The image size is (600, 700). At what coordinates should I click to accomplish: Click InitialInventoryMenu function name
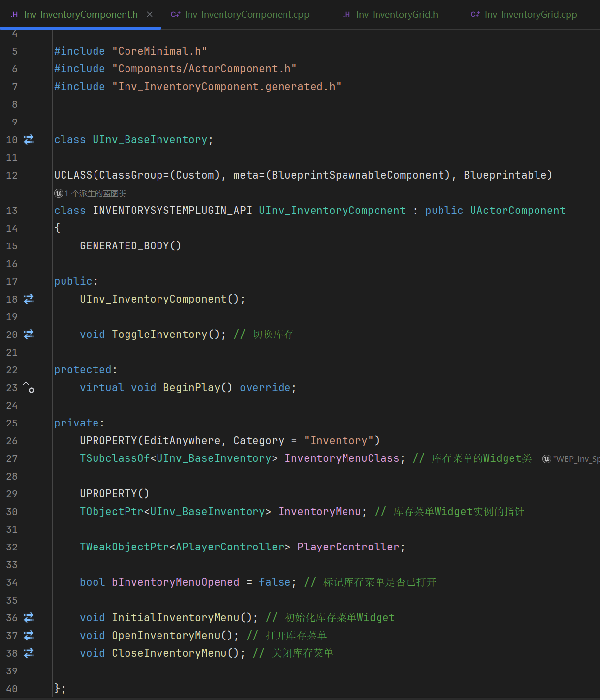point(176,618)
